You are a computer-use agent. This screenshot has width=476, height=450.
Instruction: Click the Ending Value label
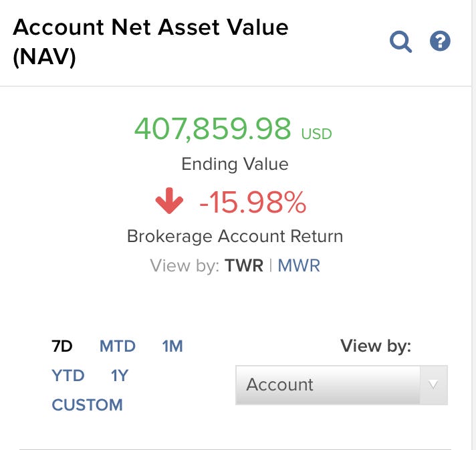[235, 164]
